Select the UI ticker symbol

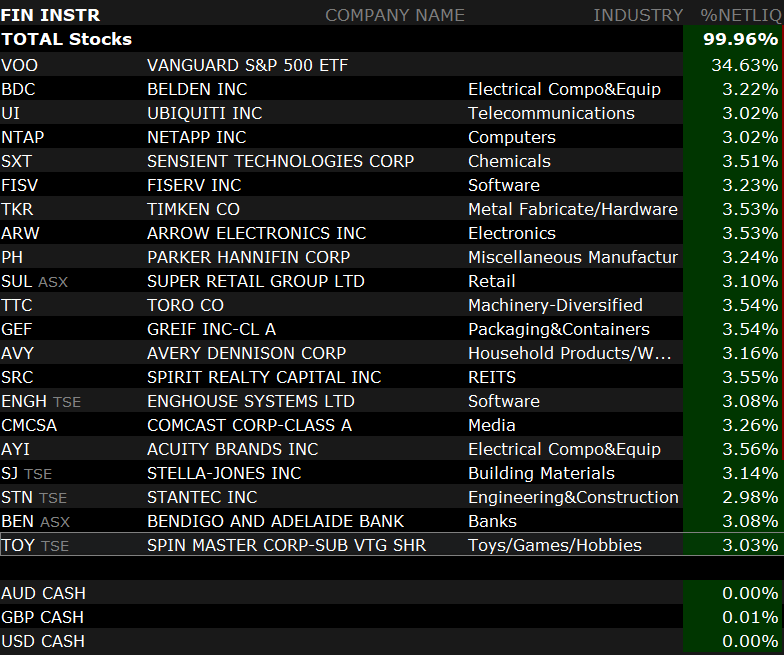(x=10, y=113)
